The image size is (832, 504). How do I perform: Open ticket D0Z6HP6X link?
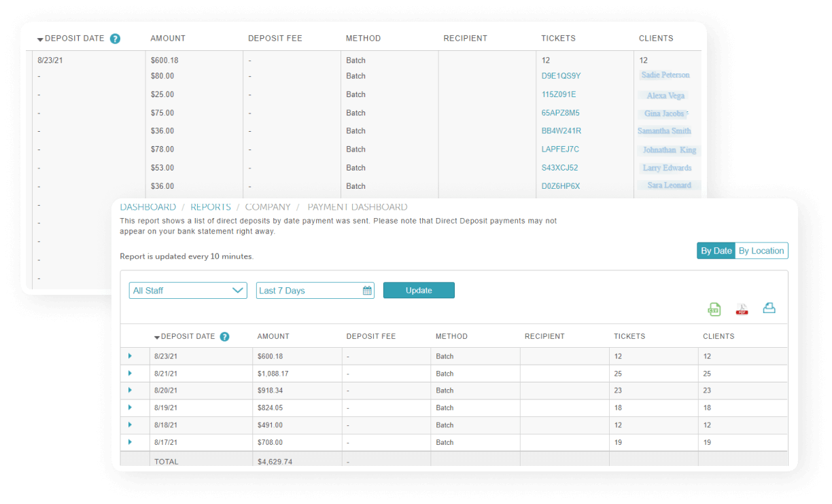(561, 185)
